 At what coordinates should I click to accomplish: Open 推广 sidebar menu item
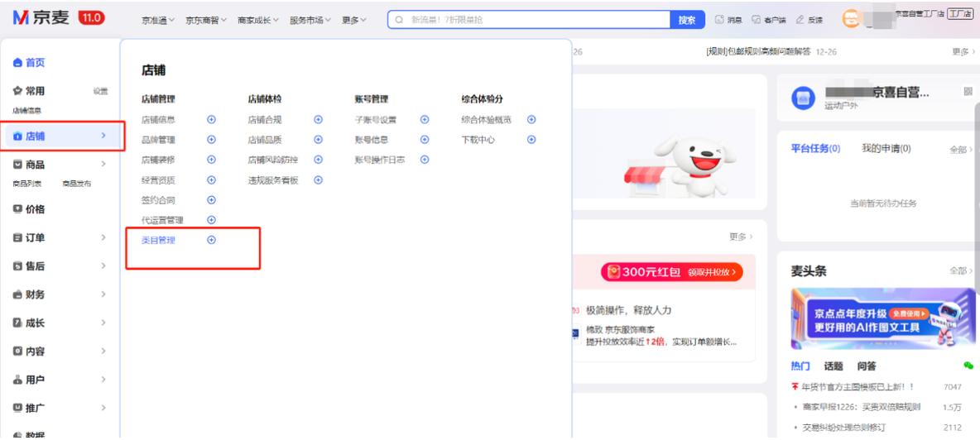(29, 409)
